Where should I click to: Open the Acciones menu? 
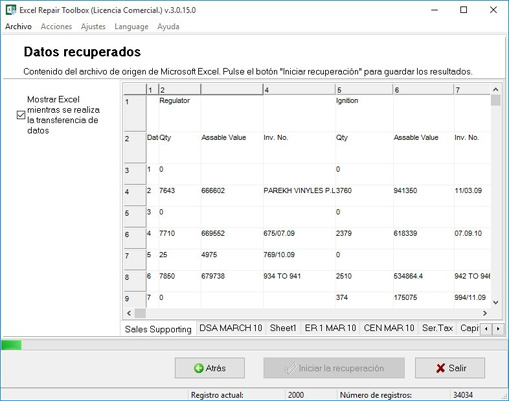(x=56, y=27)
